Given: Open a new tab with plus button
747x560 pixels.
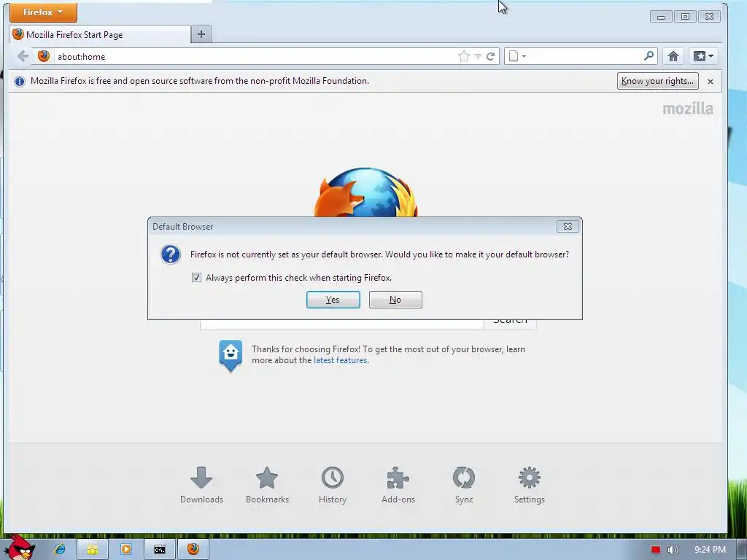Looking at the screenshot, I should click(201, 34).
